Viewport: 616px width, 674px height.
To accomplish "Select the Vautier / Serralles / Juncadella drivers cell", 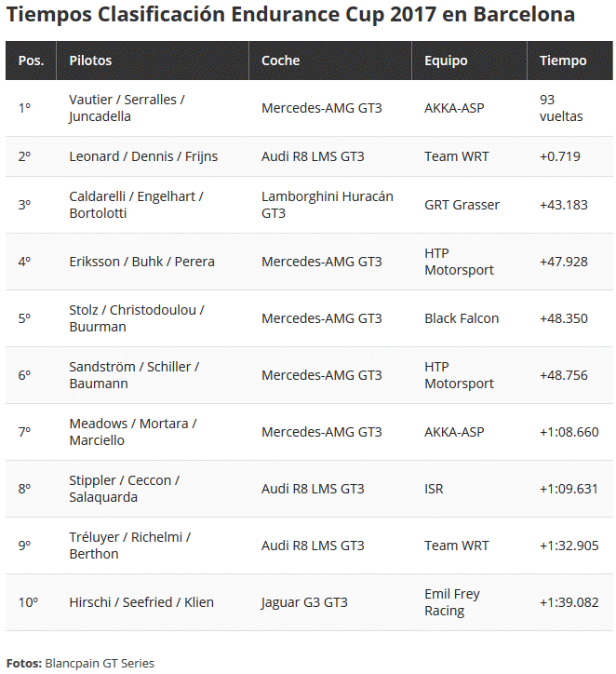I will click(127, 108).
